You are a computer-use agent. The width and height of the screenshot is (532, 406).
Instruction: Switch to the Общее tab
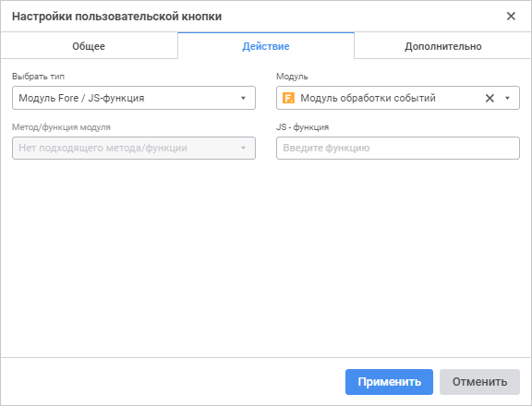coord(89,46)
